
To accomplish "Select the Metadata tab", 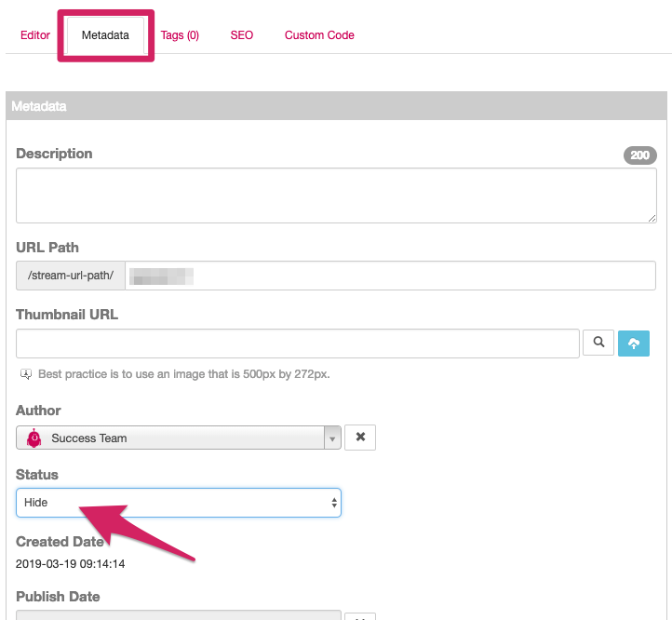I will click(x=105, y=35).
